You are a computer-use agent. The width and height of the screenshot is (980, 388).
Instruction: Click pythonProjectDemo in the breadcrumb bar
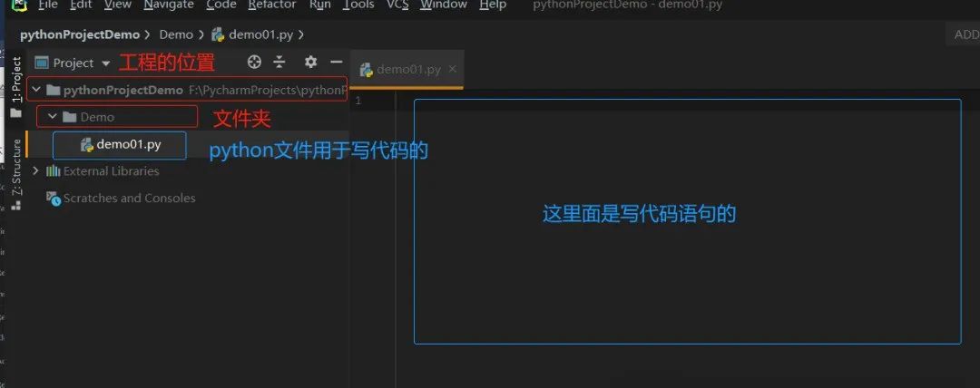(79, 34)
